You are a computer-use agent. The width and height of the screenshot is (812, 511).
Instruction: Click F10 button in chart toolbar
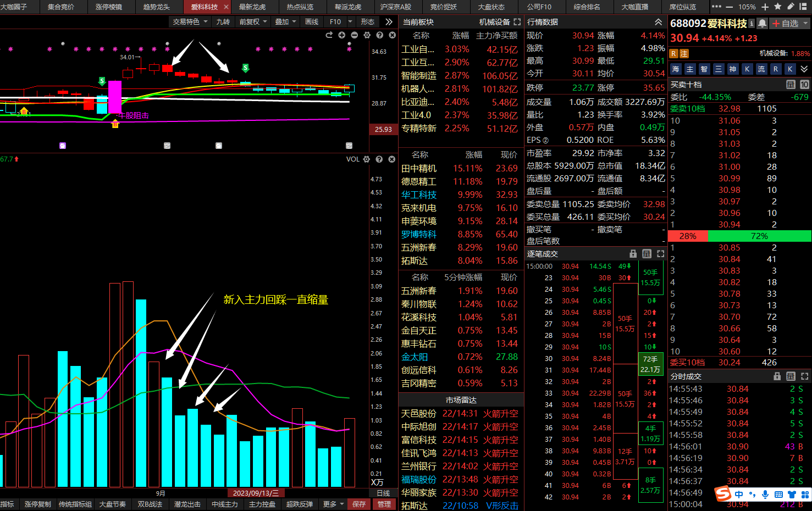click(335, 22)
